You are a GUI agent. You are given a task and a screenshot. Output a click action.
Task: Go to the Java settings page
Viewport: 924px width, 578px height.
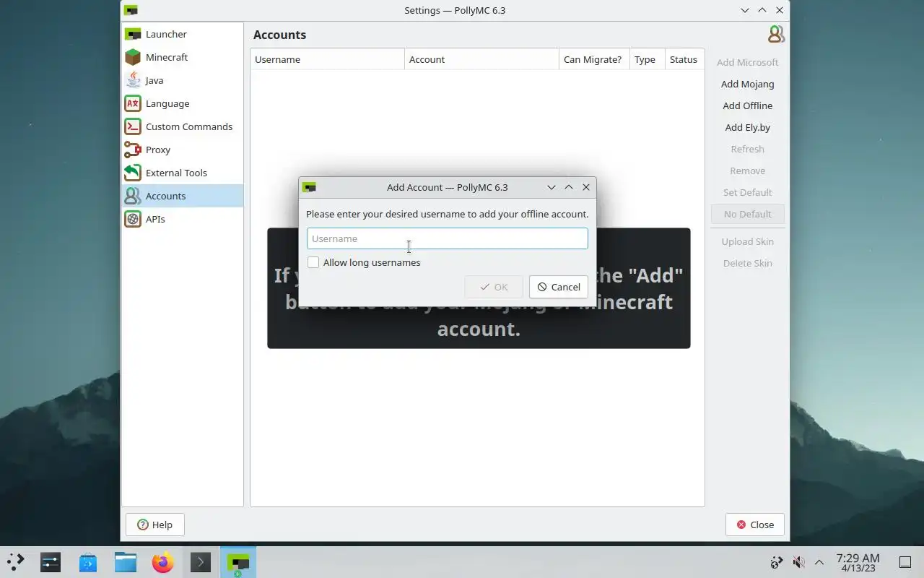[183, 80]
